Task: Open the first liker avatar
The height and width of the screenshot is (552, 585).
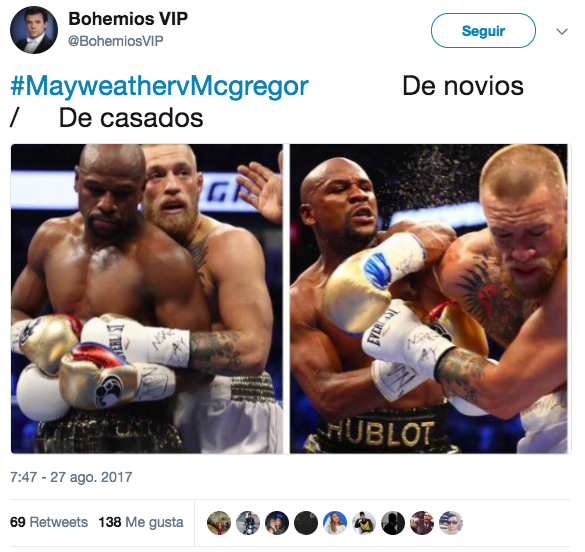Action: [219, 523]
